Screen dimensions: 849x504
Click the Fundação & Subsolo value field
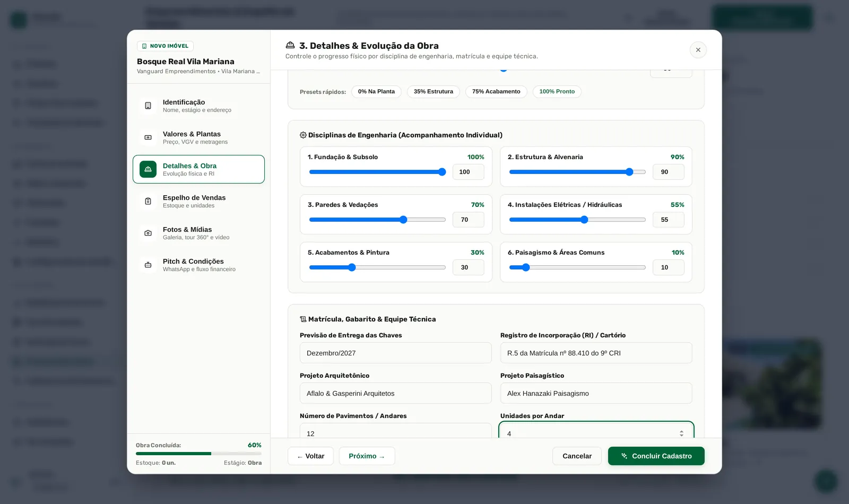point(468,172)
